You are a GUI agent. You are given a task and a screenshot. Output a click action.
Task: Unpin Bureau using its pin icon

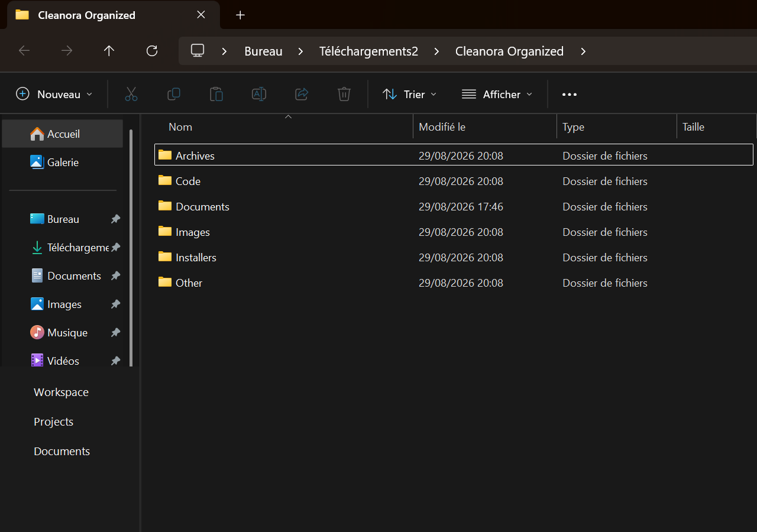(116, 219)
